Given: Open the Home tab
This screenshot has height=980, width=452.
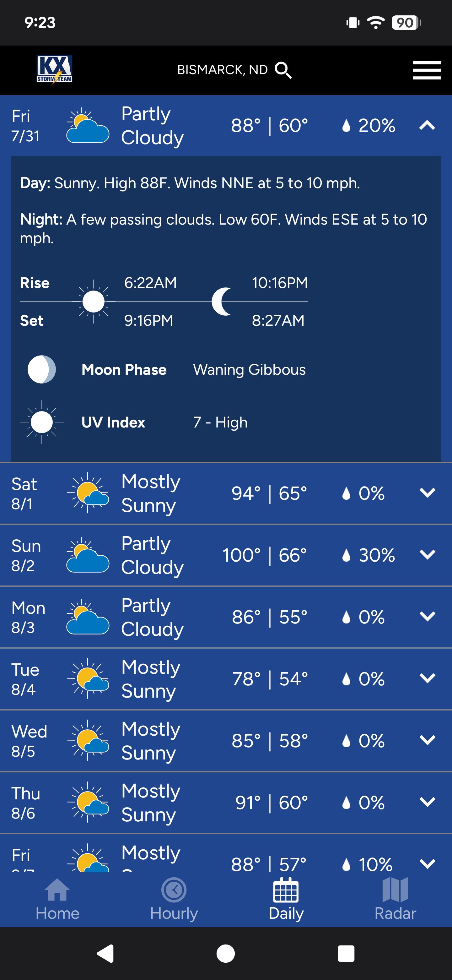Looking at the screenshot, I should [x=57, y=900].
